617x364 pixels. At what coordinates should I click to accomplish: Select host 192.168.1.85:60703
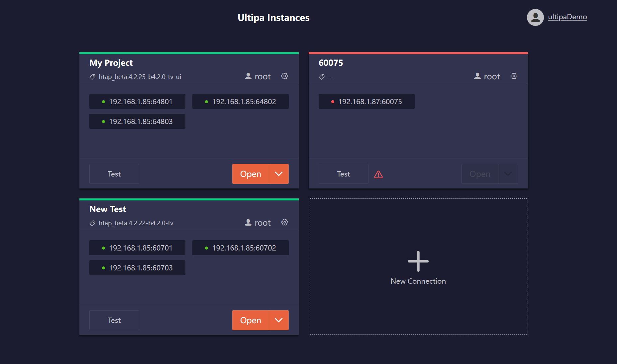[x=137, y=268]
